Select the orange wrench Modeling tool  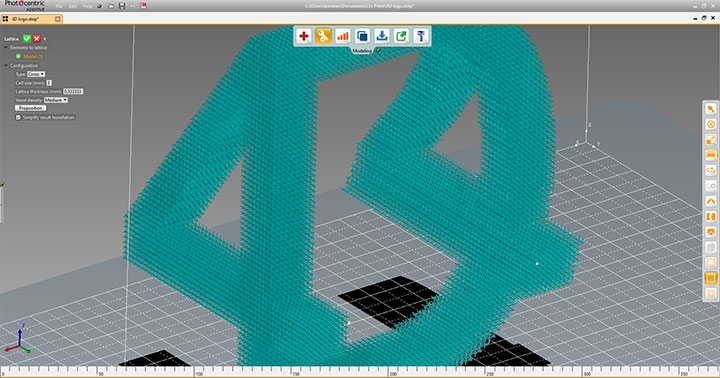(x=323, y=36)
